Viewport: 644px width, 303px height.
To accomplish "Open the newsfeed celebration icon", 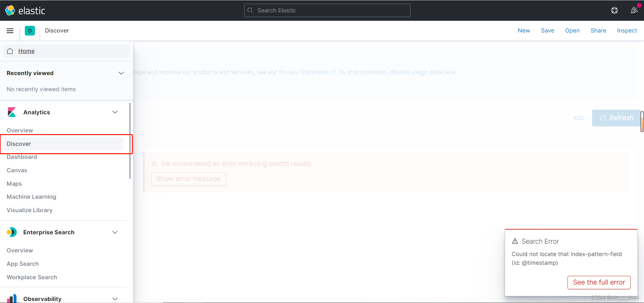I will [x=634, y=10].
